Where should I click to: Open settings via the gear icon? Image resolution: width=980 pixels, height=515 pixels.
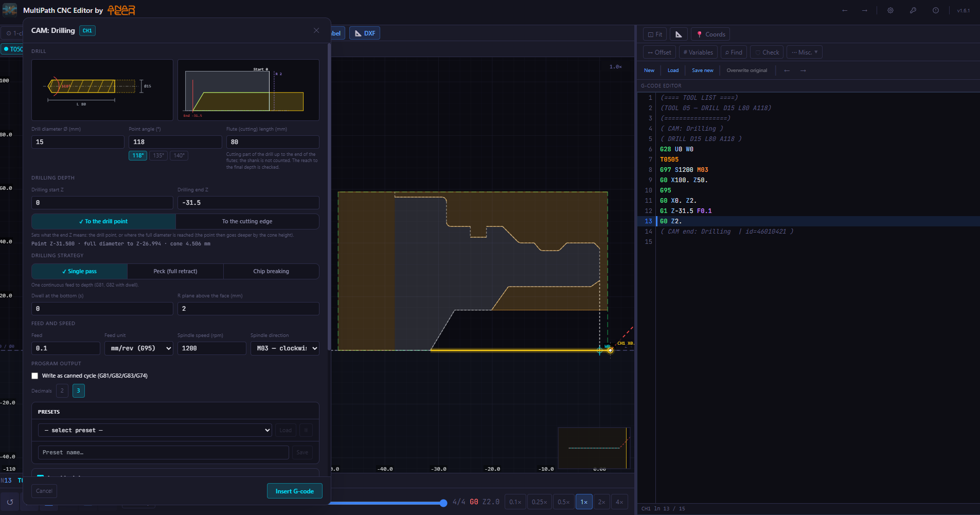[x=890, y=10]
